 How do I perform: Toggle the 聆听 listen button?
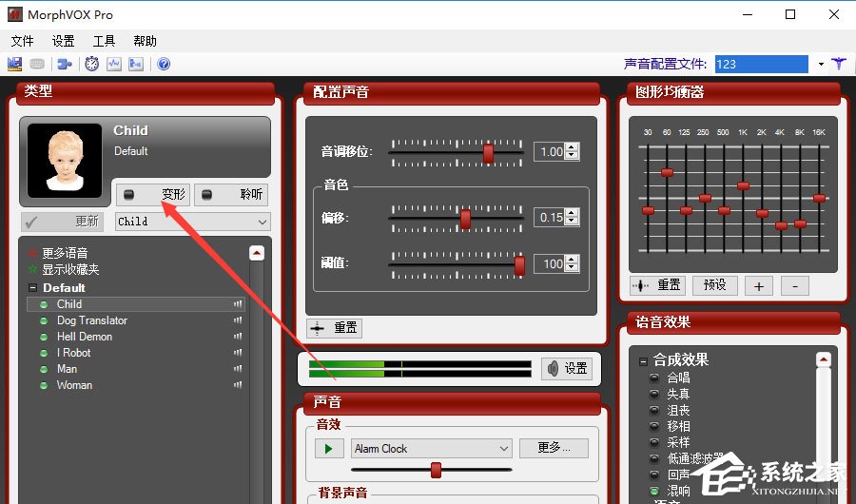click(231, 194)
